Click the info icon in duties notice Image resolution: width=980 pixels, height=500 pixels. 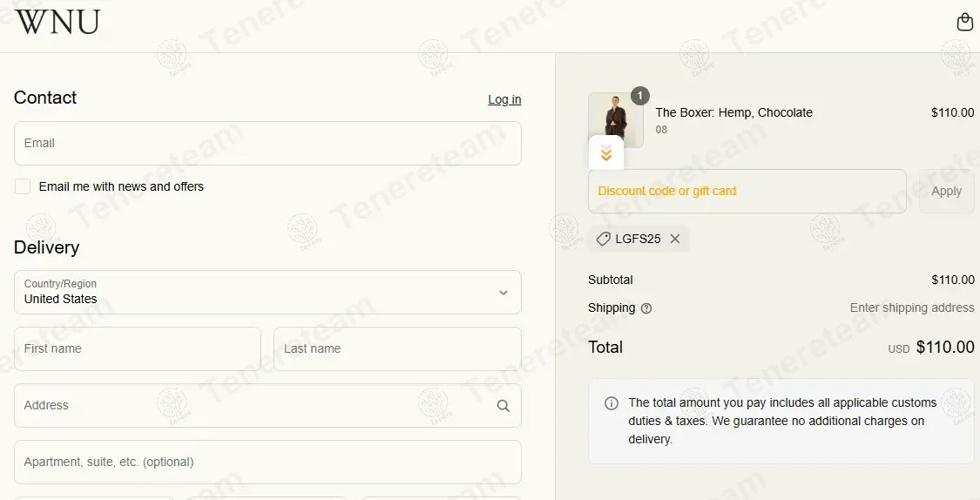click(x=612, y=403)
